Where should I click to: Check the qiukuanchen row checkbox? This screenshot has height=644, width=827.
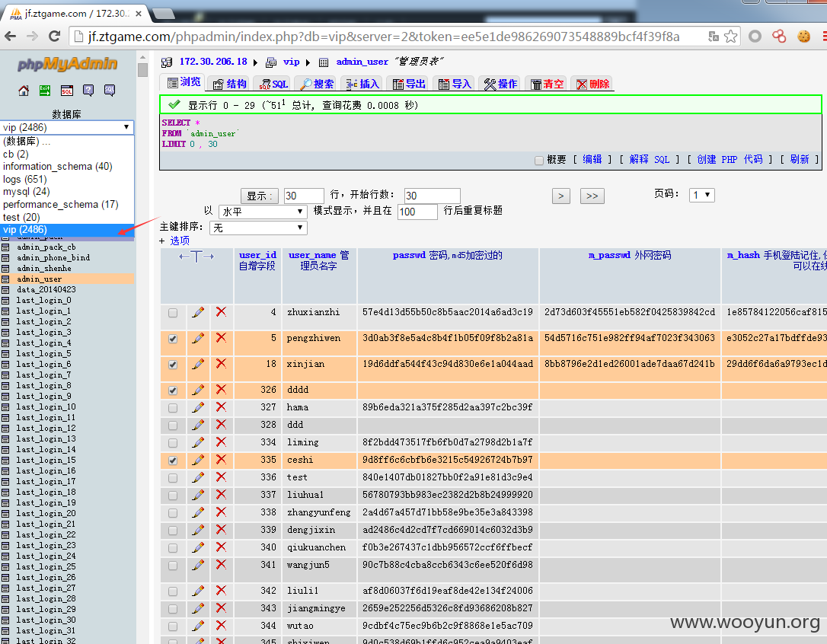point(172,548)
